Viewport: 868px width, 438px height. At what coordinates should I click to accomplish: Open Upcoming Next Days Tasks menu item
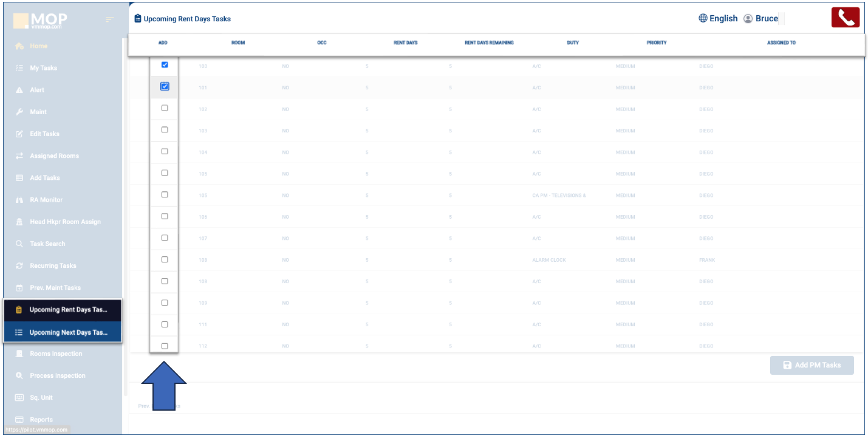(68, 333)
